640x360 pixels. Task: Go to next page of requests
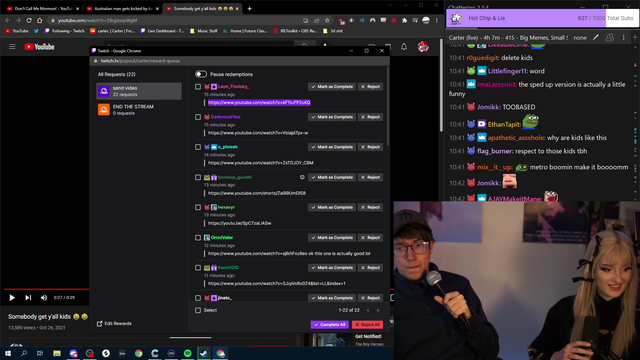(378, 310)
